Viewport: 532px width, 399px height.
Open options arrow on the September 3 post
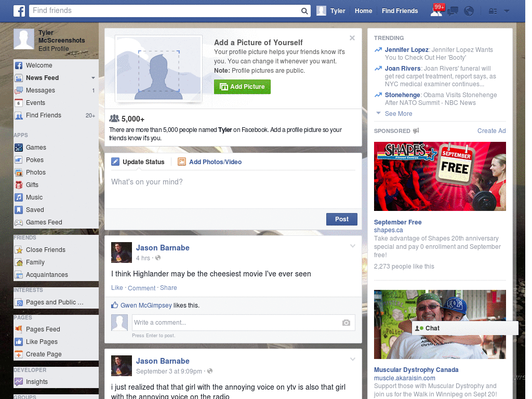click(353, 359)
